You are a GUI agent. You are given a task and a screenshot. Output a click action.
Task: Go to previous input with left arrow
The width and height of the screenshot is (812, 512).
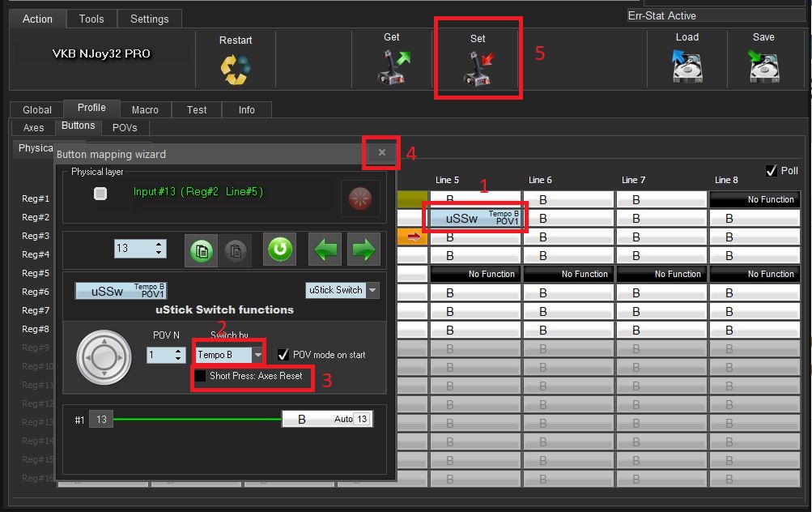pyautogui.click(x=325, y=250)
